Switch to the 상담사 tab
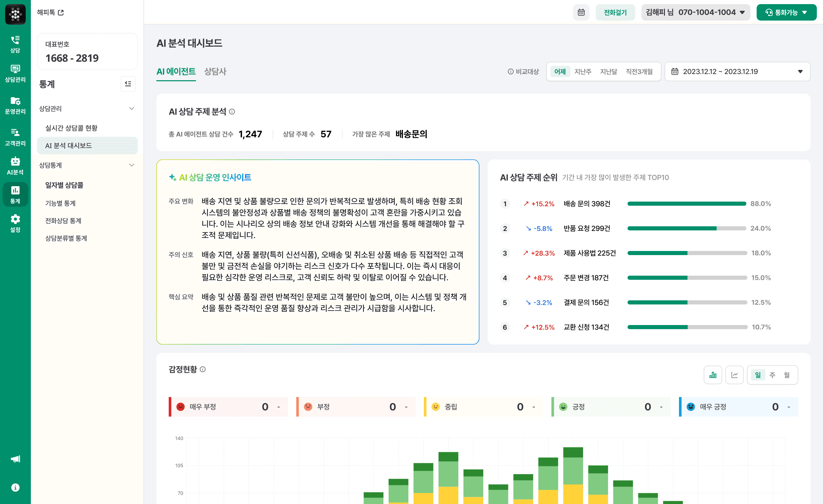Screen dimensions: 823x504 point(215,71)
